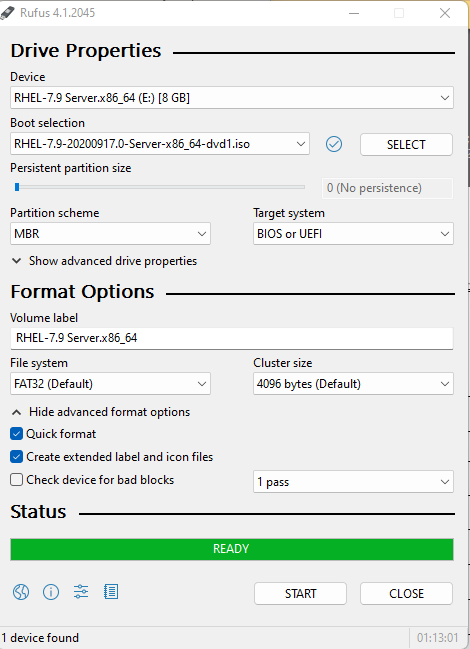The width and height of the screenshot is (470, 649).
Task: Open the application settings sliders icon
Action: pos(81,592)
